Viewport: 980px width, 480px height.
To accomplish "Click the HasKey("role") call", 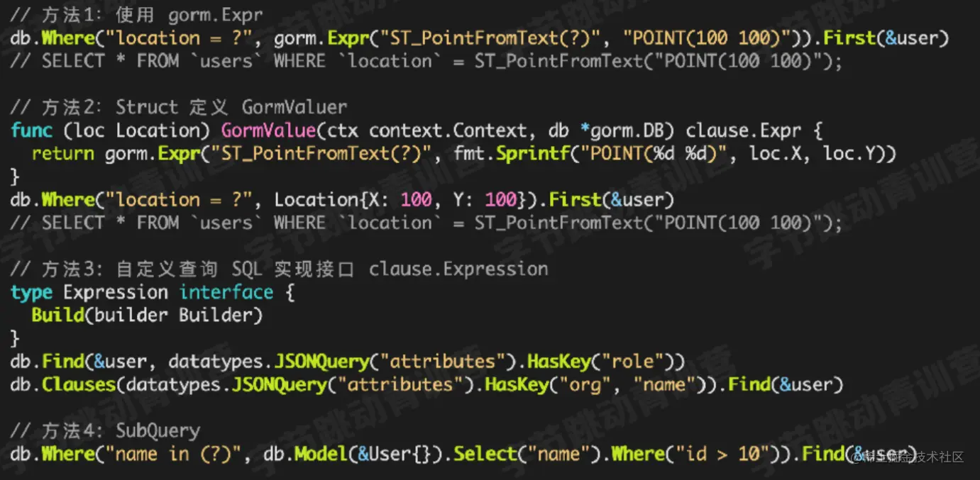I will tap(600, 362).
